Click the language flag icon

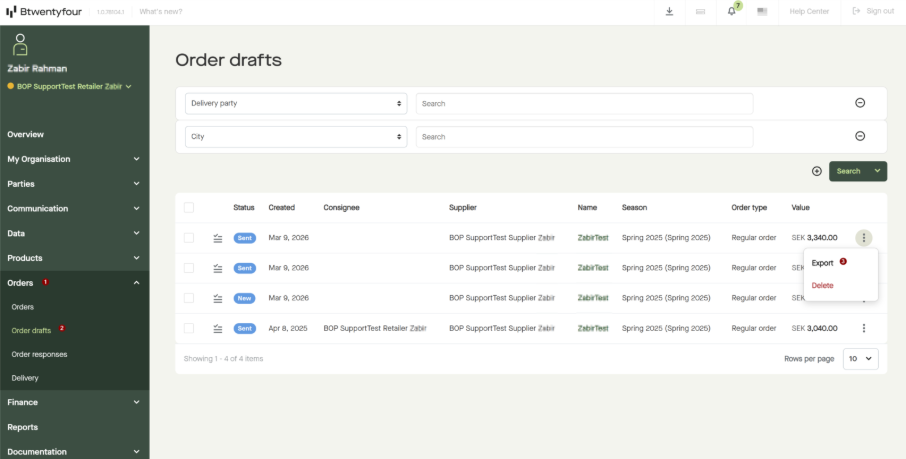point(762,11)
